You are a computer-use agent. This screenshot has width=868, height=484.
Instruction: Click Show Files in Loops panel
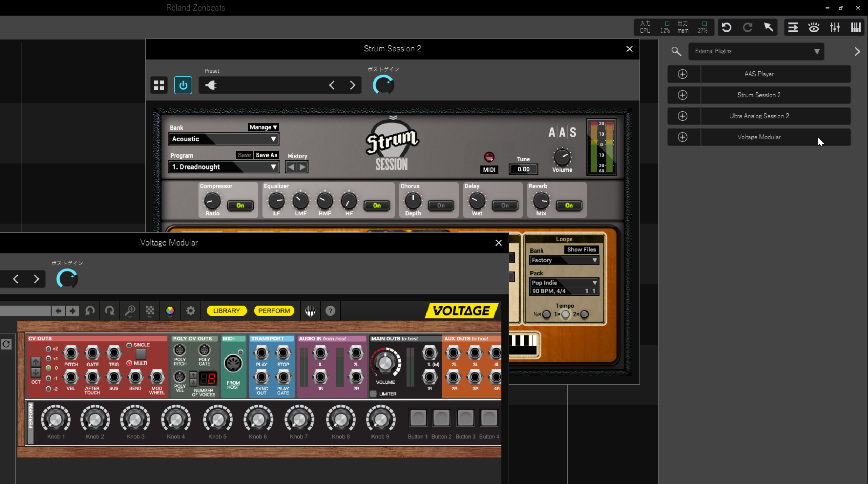tap(581, 250)
